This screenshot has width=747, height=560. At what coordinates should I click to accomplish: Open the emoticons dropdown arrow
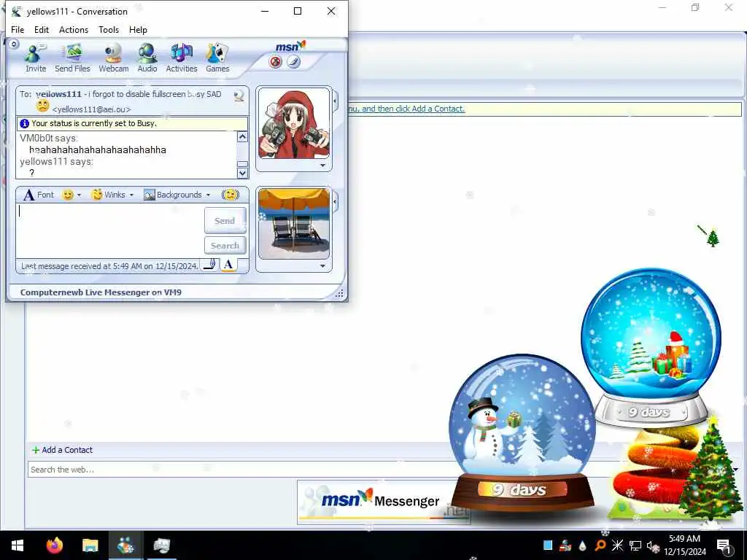pos(79,195)
